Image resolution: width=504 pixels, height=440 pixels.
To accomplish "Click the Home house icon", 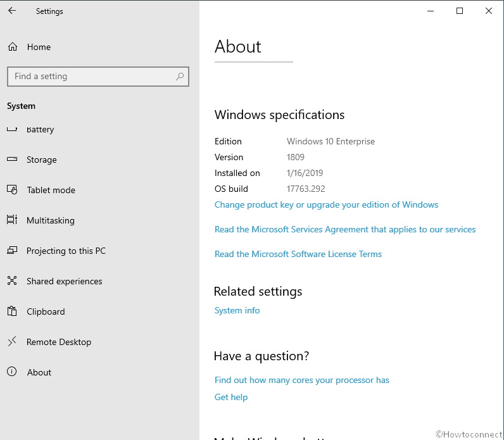I will 13,47.
